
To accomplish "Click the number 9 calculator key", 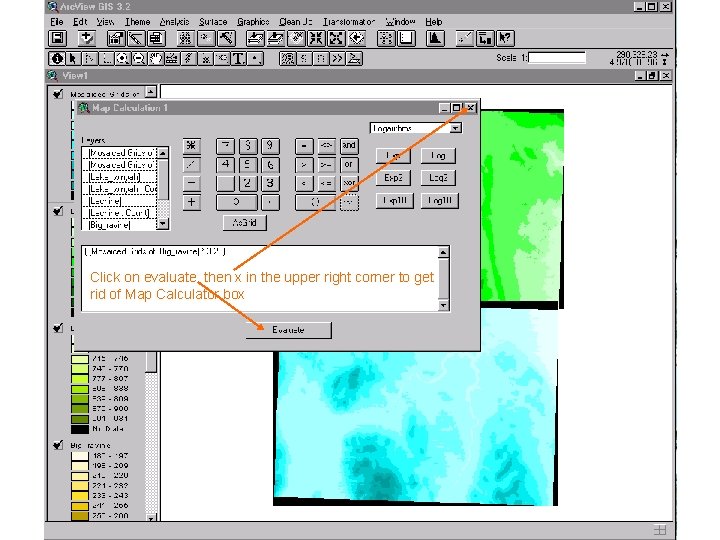I will pos(270,146).
